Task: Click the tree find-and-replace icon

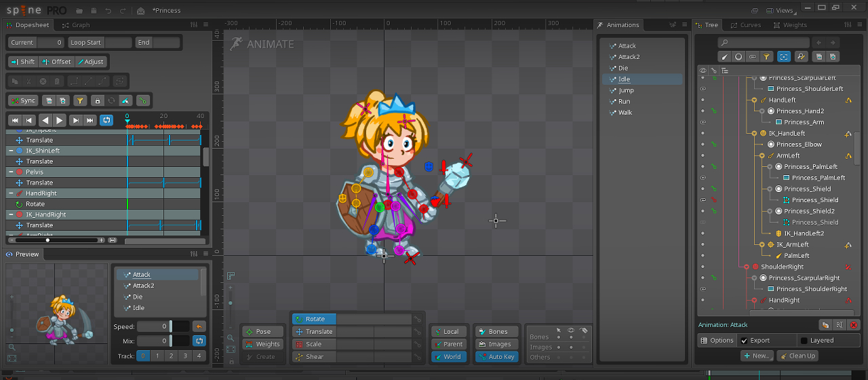Action: pyautogui.click(x=801, y=57)
